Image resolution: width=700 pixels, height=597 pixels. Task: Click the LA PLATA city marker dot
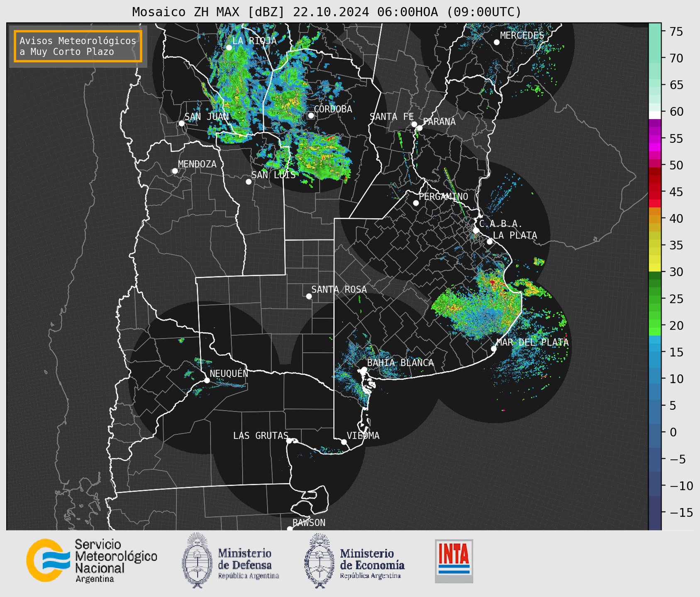(490, 242)
